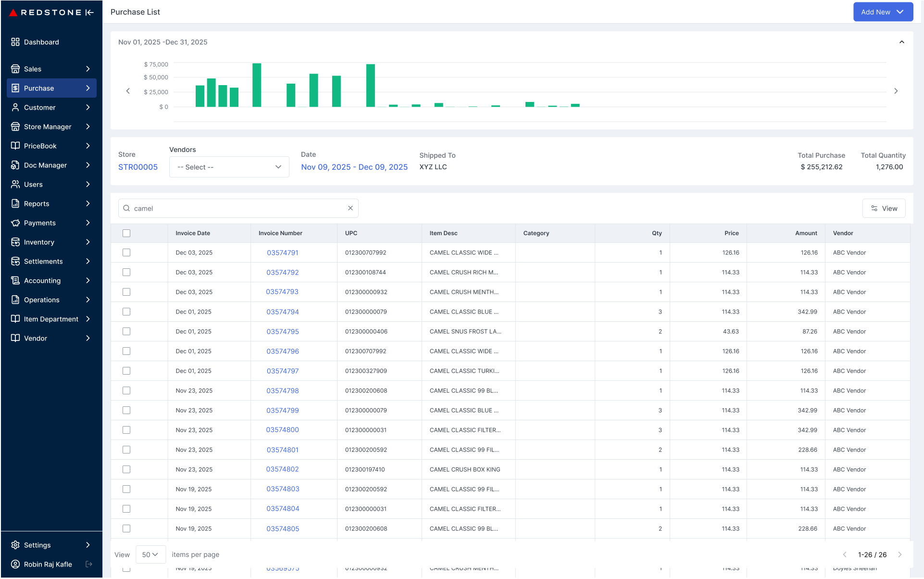Clear the camel search query
The width and height of the screenshot is (924, 579).
point(350,208)
